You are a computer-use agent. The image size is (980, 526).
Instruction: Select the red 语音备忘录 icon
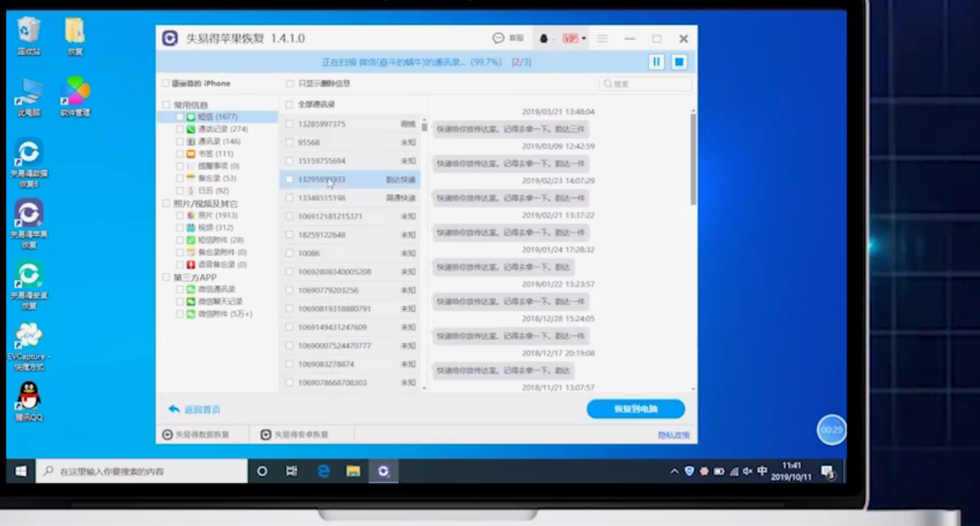click(x=191, y=265)
